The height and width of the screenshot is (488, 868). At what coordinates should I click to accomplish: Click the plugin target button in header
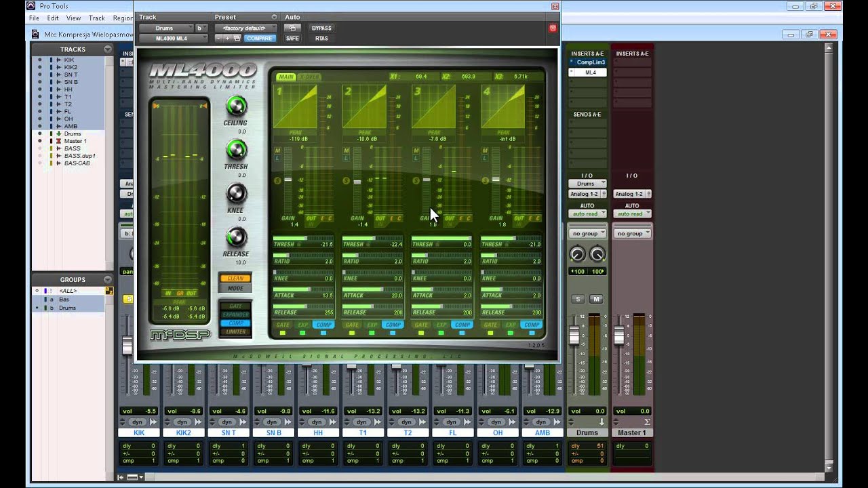[x=553, y=28]
